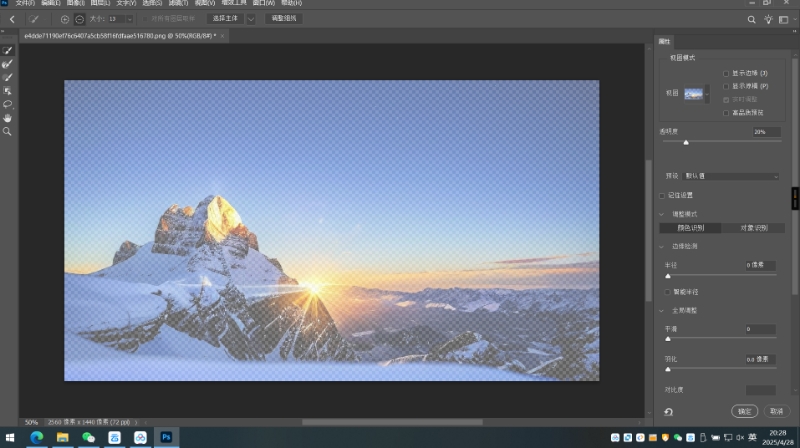
Task: Choose 对象识别 refine mode
Action: pyautogui.click(x=754, y=228)
